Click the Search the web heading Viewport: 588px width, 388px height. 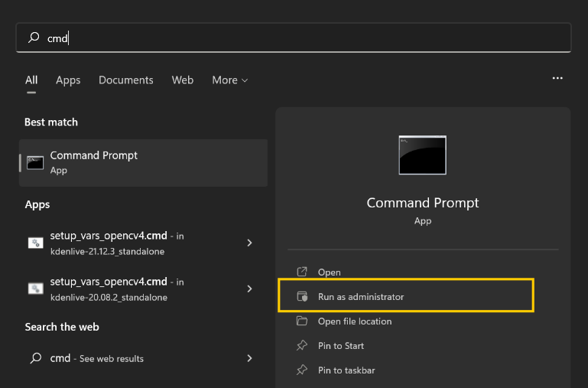[x=62, y=327]
